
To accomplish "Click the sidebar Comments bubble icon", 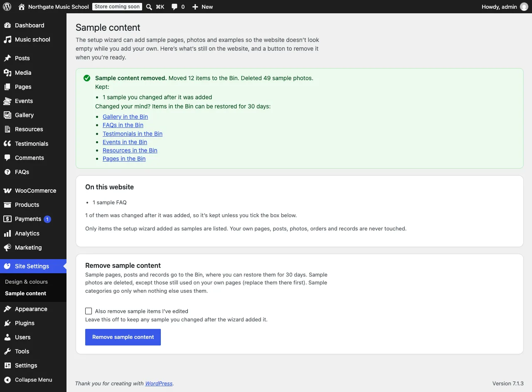I will pos(7,158).
